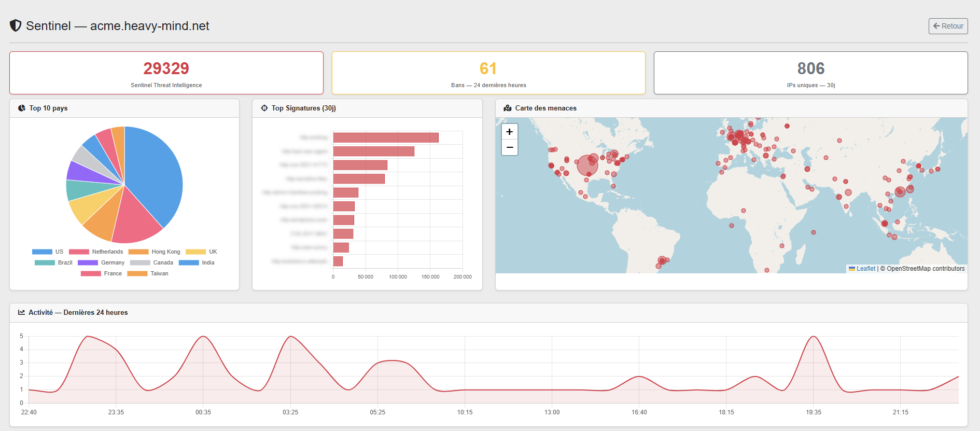Toggle the Netherlands legend swatch

[x=79, y=252]
